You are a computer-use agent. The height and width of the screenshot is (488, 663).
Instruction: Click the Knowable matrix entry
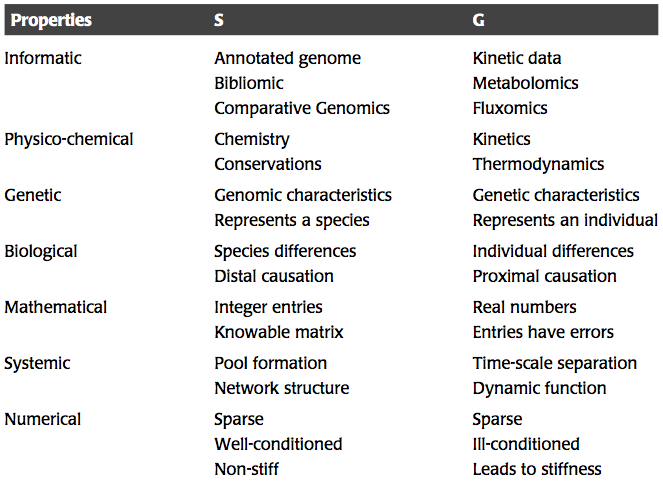pos(279,332)
